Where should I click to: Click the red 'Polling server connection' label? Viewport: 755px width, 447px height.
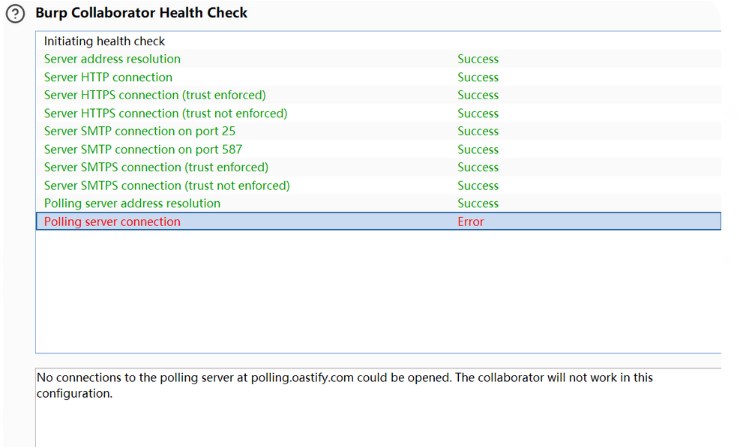pyautogui.click(x=112, y=221)
